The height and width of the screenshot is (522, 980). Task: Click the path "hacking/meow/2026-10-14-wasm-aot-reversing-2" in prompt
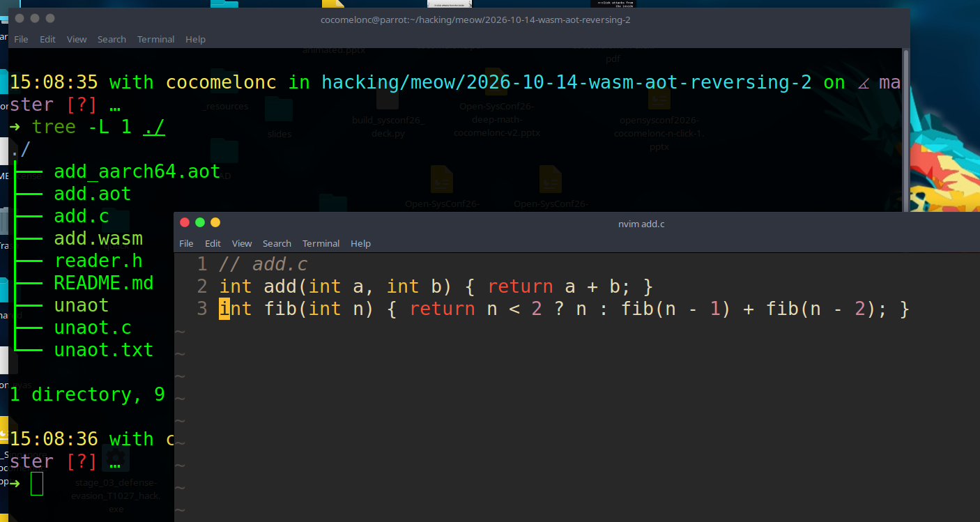tap(567, 82)
